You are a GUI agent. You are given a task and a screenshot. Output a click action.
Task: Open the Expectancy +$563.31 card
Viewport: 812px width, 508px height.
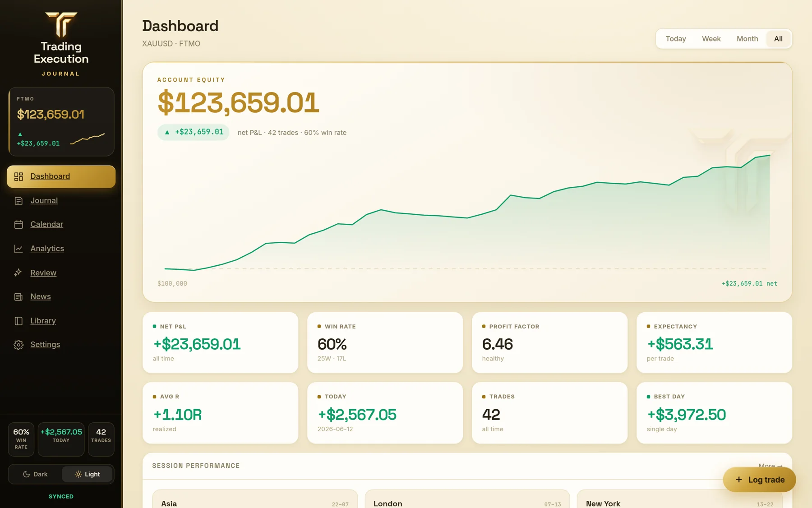tap(714, 343)
